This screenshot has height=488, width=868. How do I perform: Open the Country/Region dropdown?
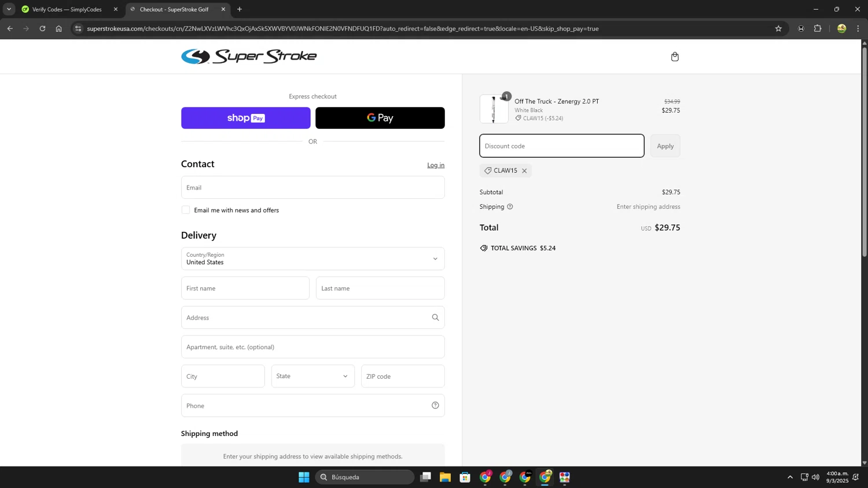(312, 258)
